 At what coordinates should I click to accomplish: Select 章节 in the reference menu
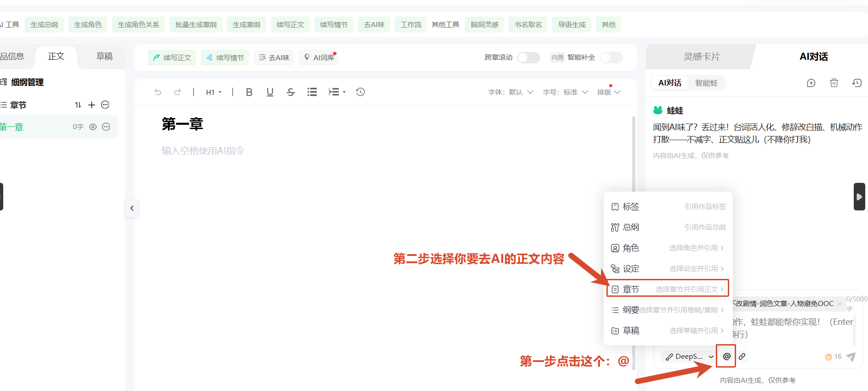(668, 289)
